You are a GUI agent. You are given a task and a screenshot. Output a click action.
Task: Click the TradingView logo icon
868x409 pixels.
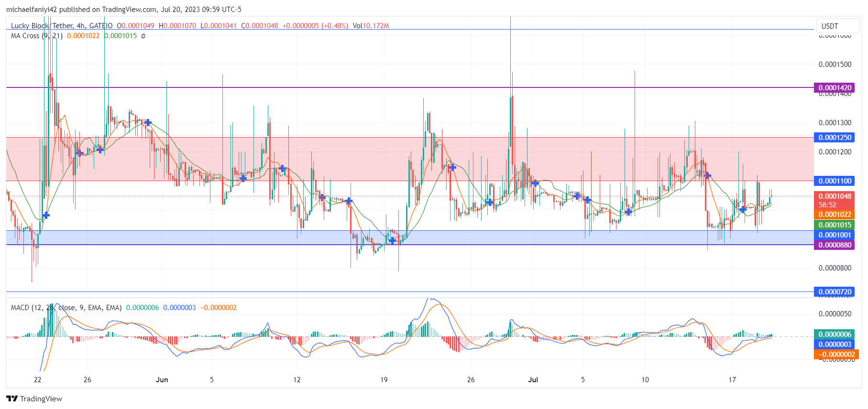(12, 398)
